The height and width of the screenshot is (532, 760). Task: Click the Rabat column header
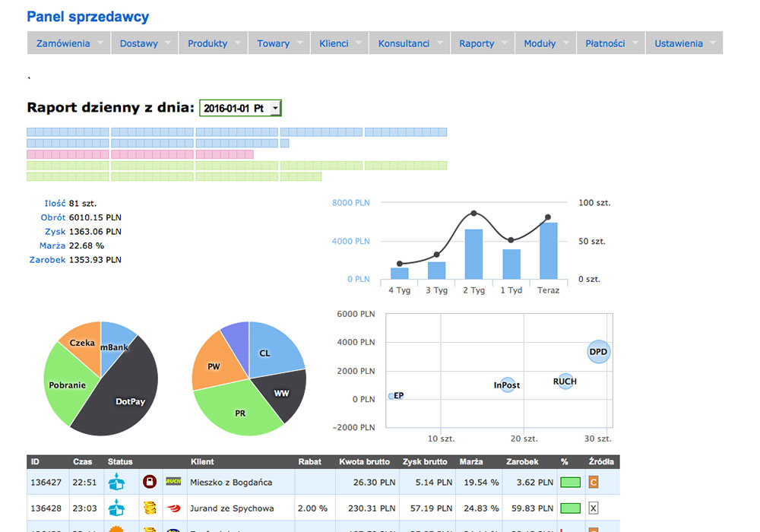[x=310, y=462]
